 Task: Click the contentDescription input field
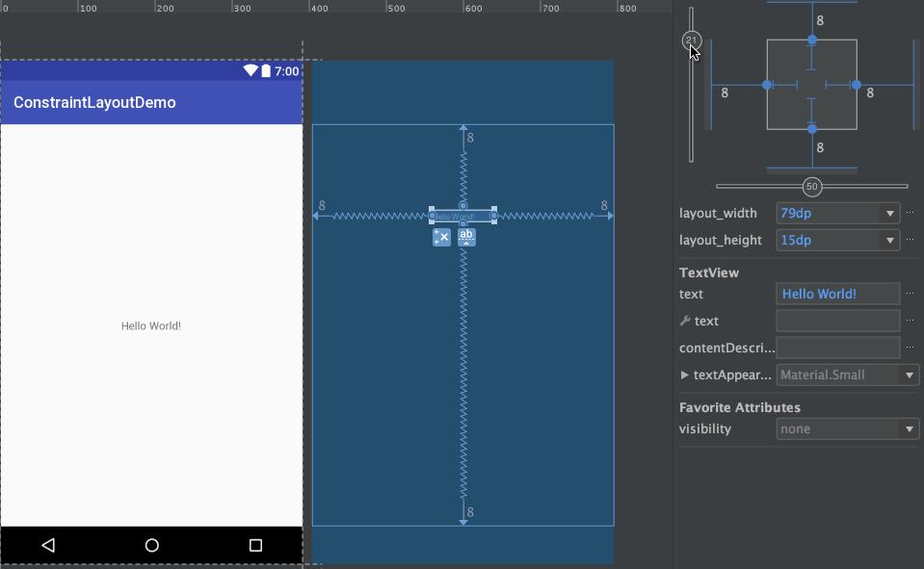click(x=838, y=348)
